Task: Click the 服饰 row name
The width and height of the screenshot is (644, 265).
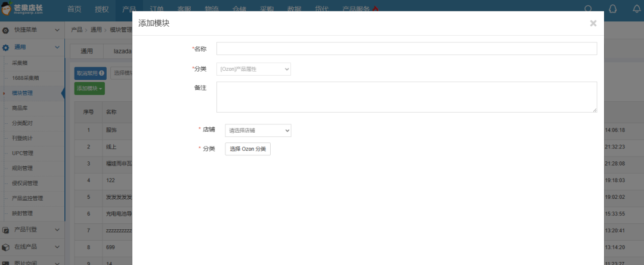Action: click(x=112, y=130)
